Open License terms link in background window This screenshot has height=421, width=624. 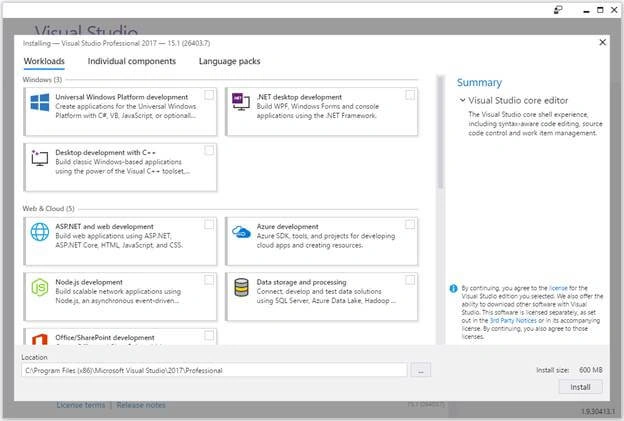coord(81,405)
